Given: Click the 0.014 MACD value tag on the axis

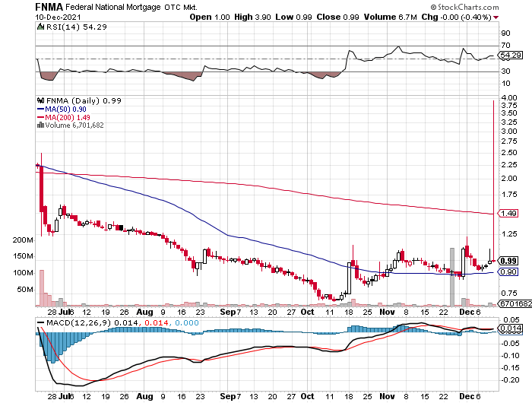Looking at the screenshot, I should tap(511, 328).
